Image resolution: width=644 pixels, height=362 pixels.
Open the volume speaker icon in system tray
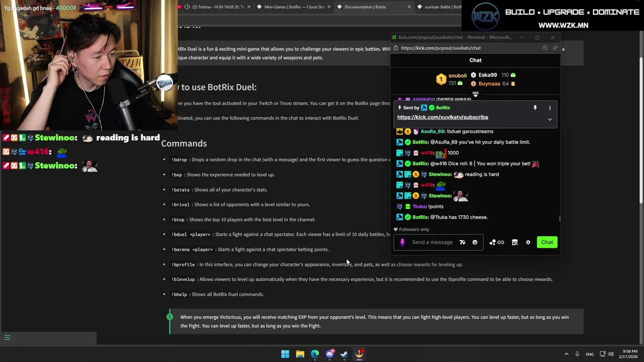pyautogui.click(x=611, y=354)
